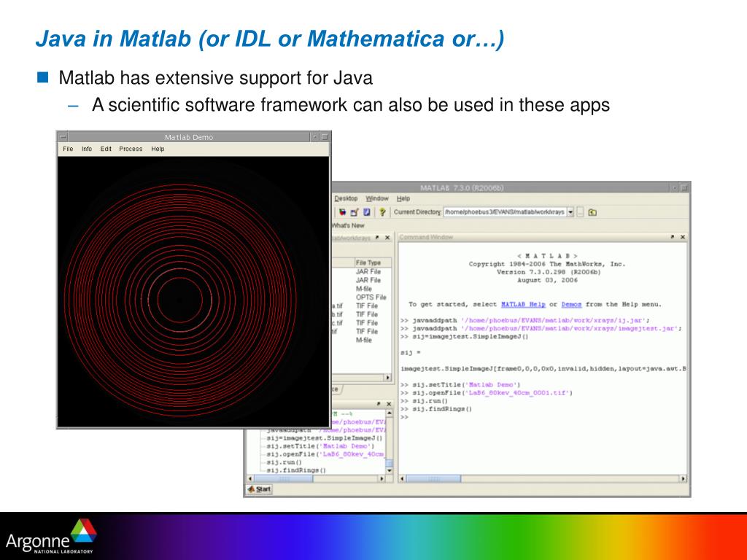Screen dimensions: 747x560
Task: Go up one folder level icon
Action: click(x=592, y=212)
